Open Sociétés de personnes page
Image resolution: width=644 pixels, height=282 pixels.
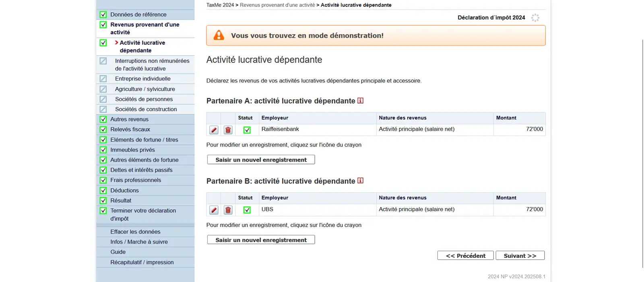[x=144, y=99]
